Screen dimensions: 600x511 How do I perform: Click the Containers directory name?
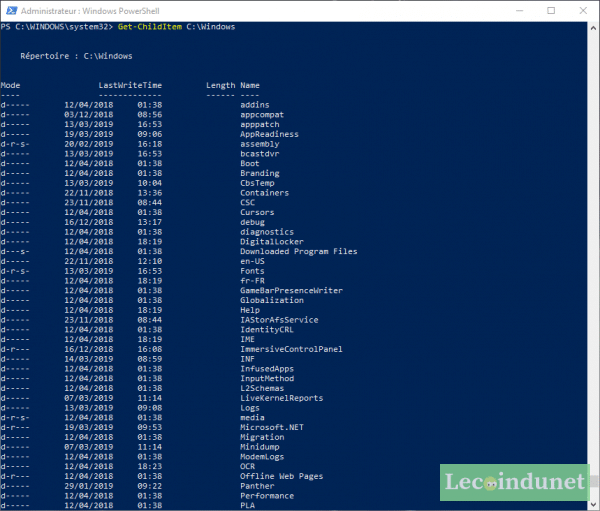tap(265, 193)
